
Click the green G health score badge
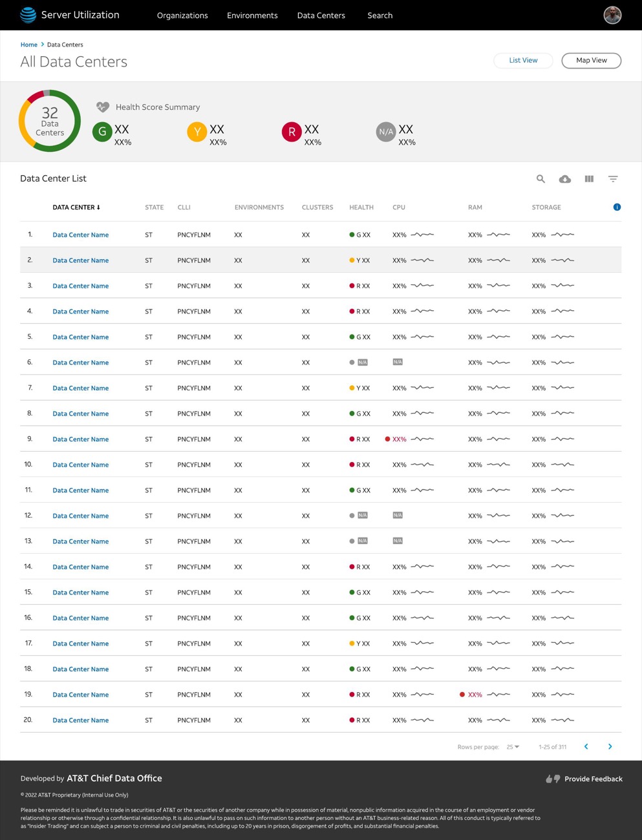click(102, 132)
